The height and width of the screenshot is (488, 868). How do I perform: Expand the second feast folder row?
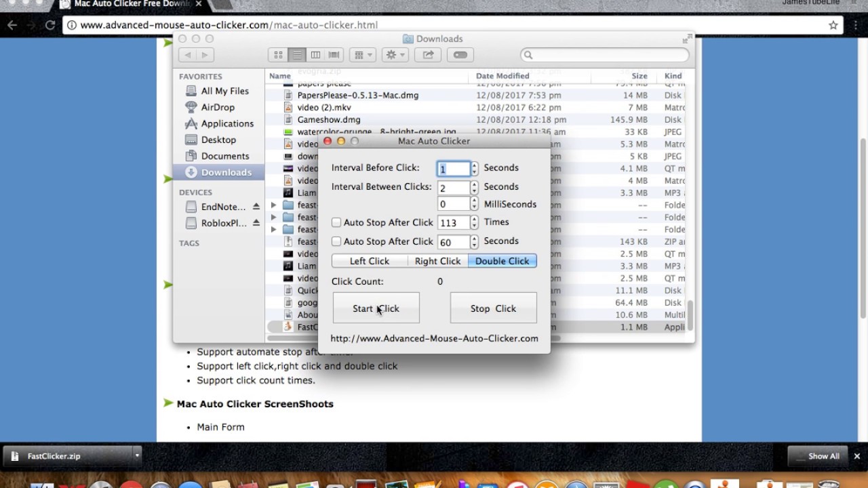point(274,217)
